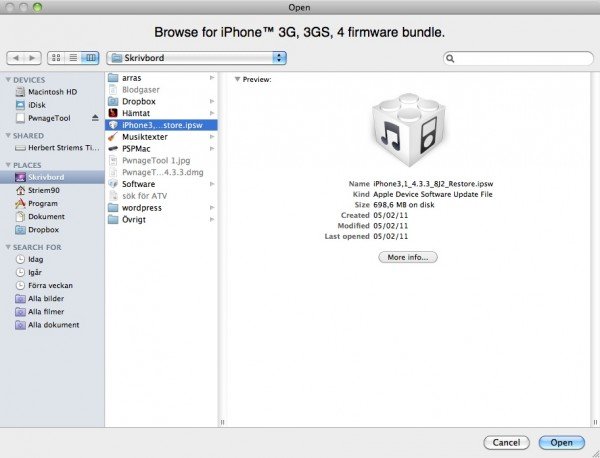This screenshot has height=458, width=600.
Task: Switch to column view mode
Action: [x=90, y=58]
